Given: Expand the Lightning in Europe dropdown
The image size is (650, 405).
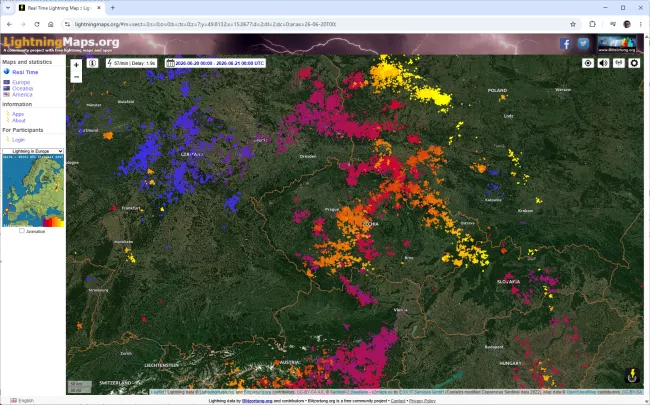Looking at the screenshot, I should click(x=33, y=151).
